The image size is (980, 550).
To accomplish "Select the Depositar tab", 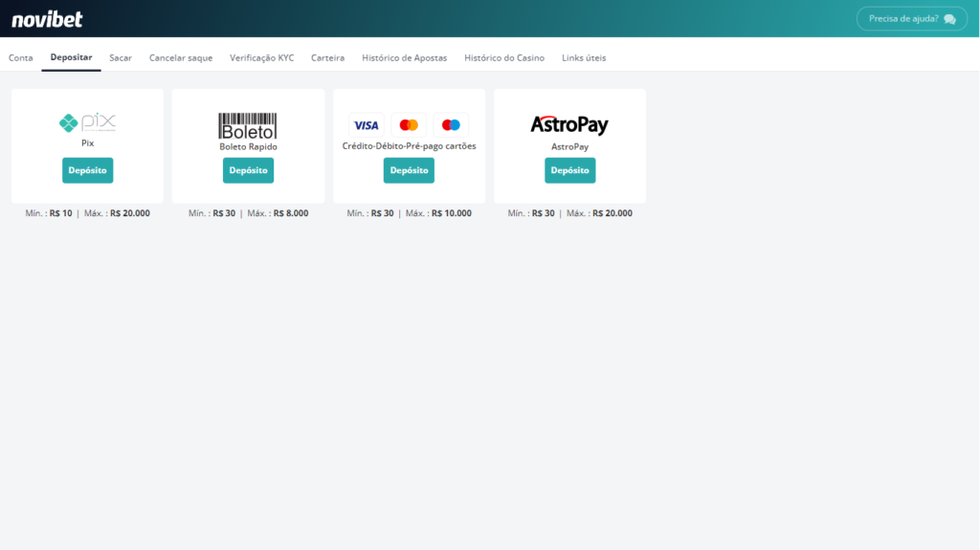I will (x=71, y=56).
